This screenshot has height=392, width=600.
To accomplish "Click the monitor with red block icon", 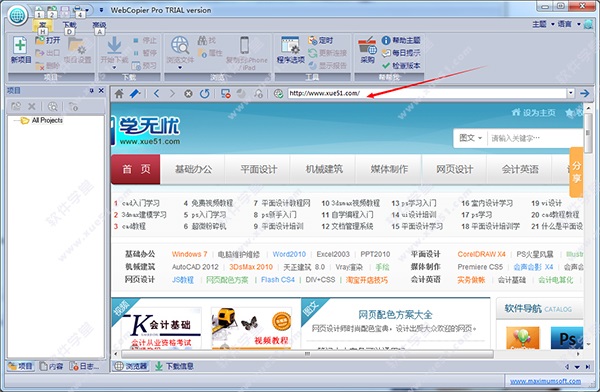I will 226,93.
